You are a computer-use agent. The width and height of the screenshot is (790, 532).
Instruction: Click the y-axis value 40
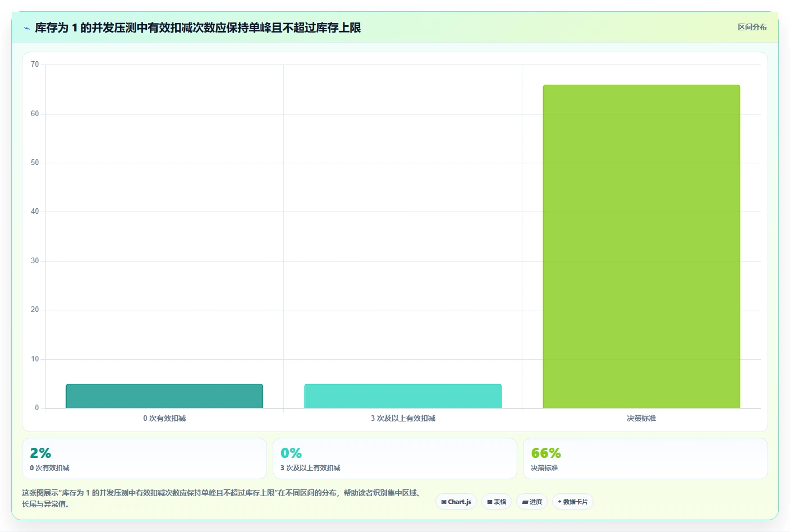[35, 212]
